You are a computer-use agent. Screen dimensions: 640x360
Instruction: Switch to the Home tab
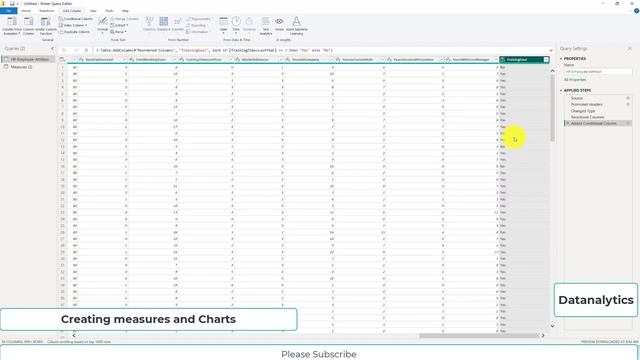point(26,11)
